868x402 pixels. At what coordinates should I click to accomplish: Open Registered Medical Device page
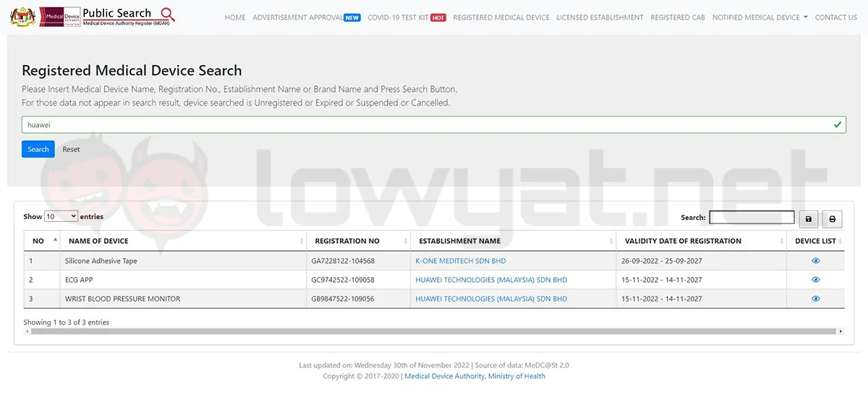pyautogui.click(x=501, y=17)
